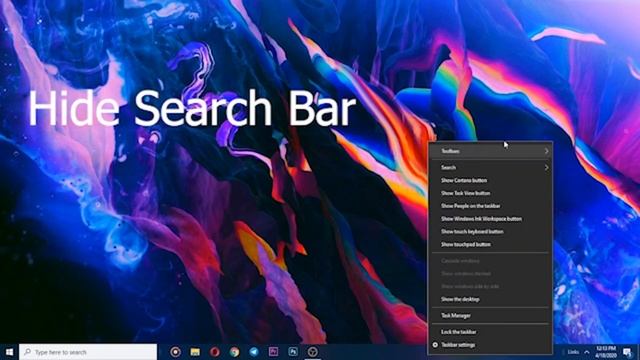The height and width of the screenshot is (360, 640).
Task: Expand the Search submenu arrow
Action: pyautogui.click(x=546, y=167)
